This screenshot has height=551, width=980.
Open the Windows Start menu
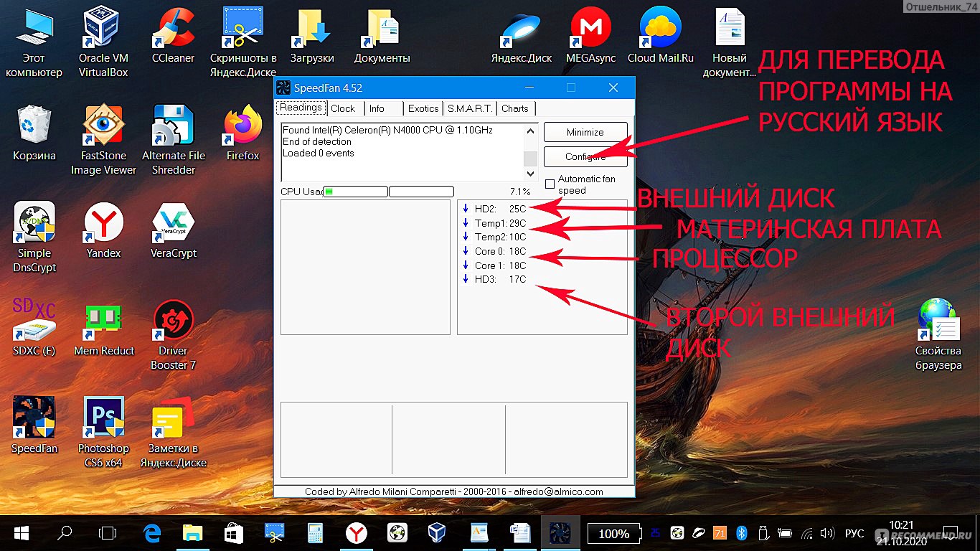(21, 533)
